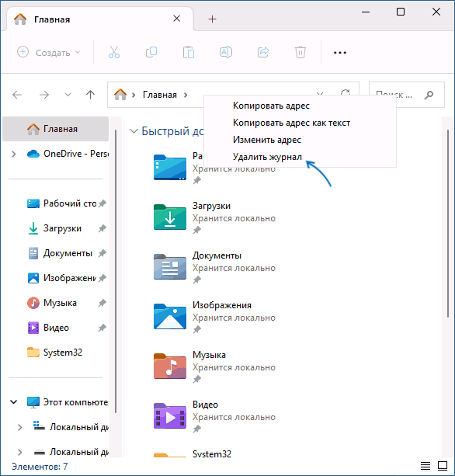Viewport: 455px width, 476px height.
Task: Open System32 in navigation sidebar
Action: [x=54, y=353]
